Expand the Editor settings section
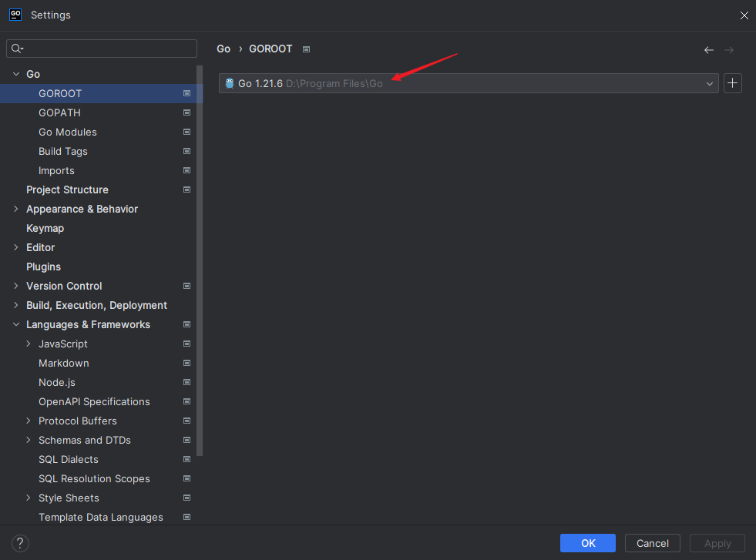The image size is (756, 560). [x=15, y=247]
